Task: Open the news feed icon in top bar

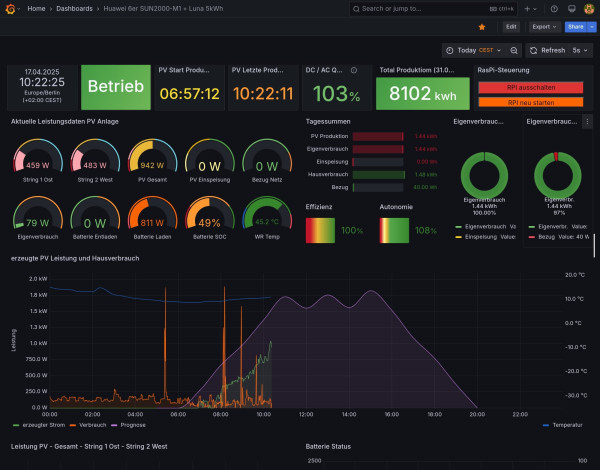Action: [571, 8]
